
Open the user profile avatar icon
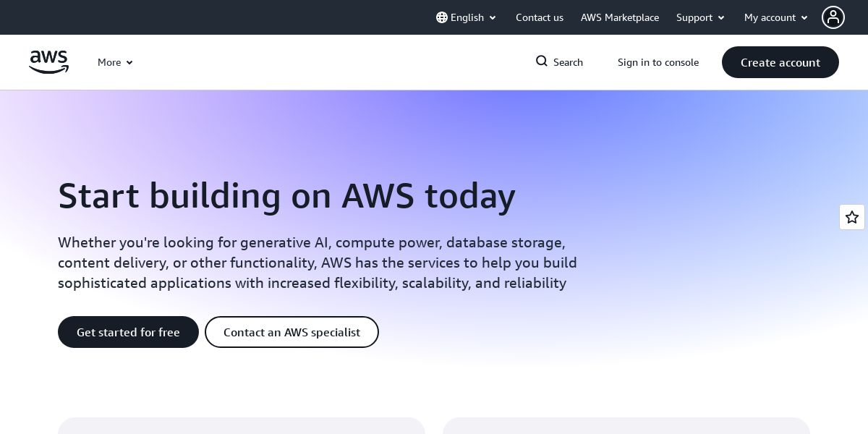coord(833,17)
